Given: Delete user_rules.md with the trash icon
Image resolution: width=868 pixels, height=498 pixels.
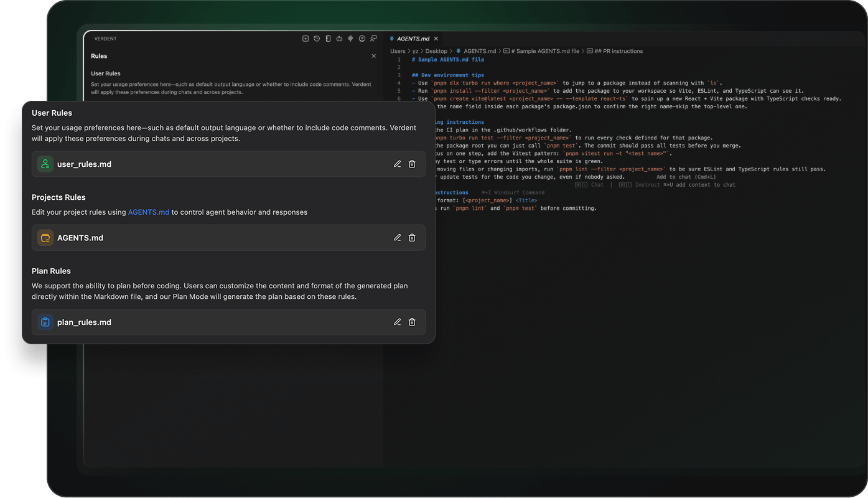Looking at the screenshot, I should tap(412, 164).
